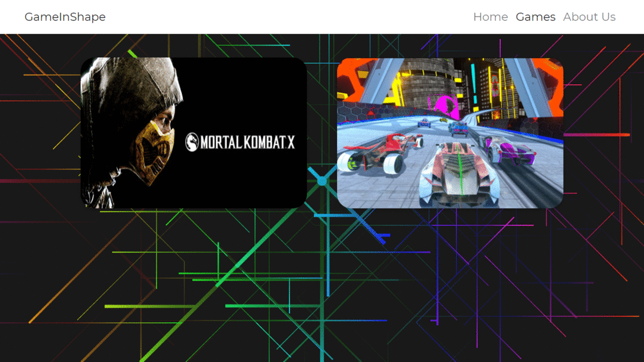
Task: Open the futuristic car racing game card
Action: tap(450, 133)
